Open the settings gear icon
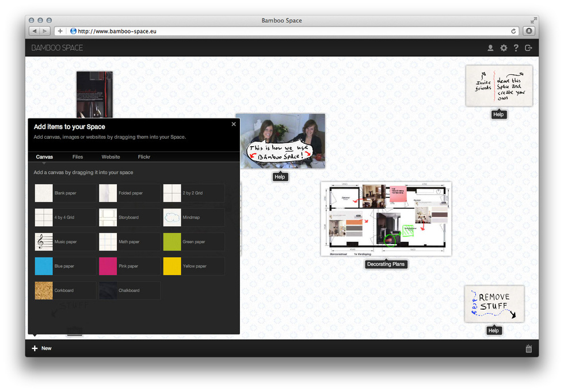This screenshot has height=392, width=564. coord(504,48)
